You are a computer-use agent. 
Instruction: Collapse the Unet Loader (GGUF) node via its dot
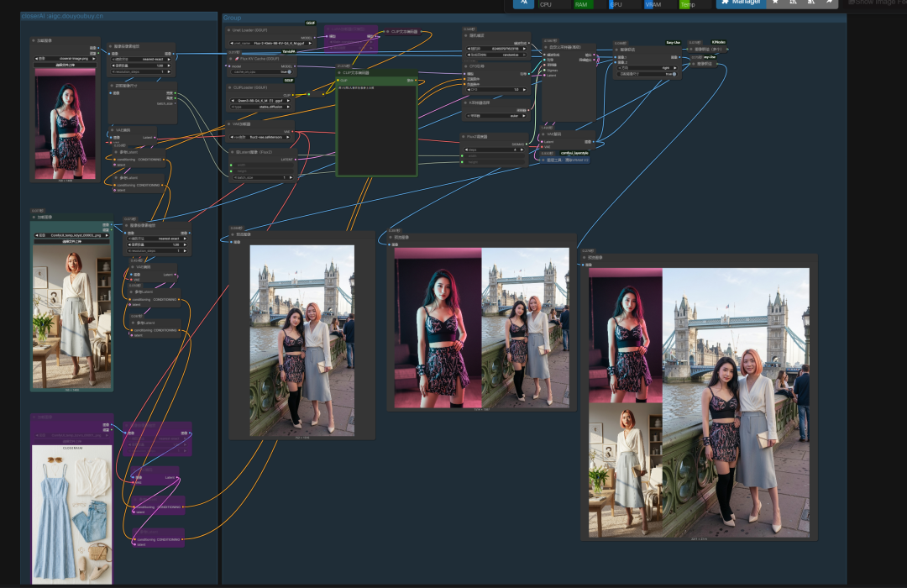point(229,30)
